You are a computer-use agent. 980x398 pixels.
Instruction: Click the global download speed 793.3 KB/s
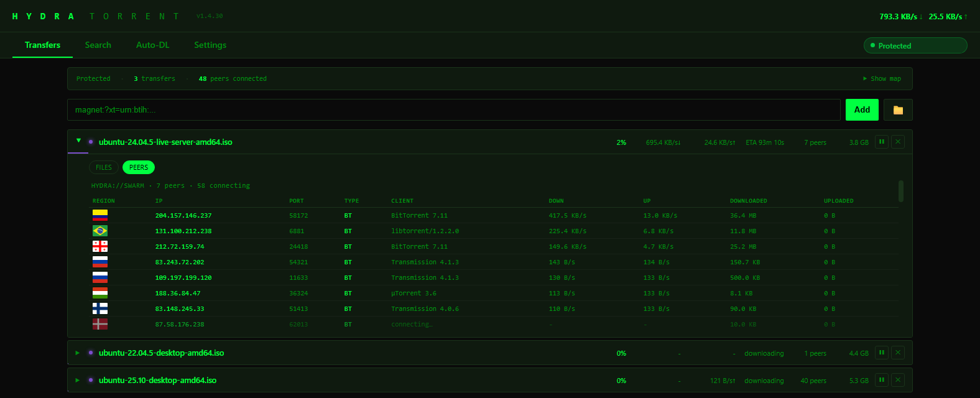pyautogui.click(x=901, y=17)
